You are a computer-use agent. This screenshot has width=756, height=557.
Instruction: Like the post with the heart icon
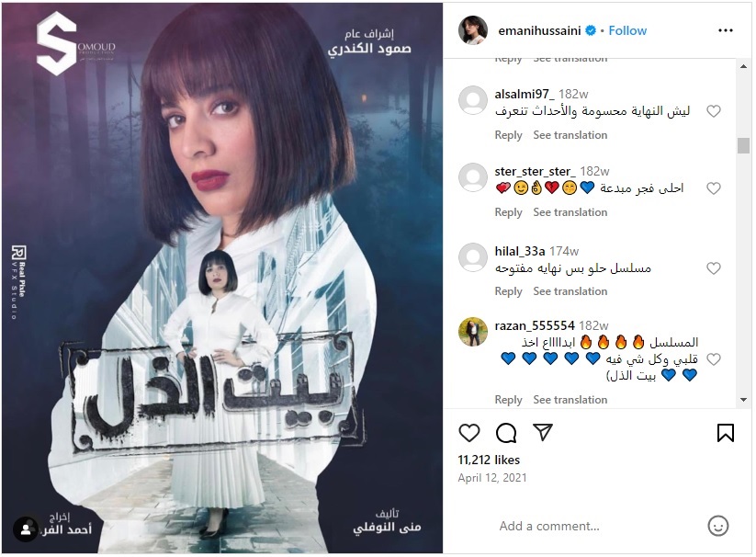tap(469, 433)
